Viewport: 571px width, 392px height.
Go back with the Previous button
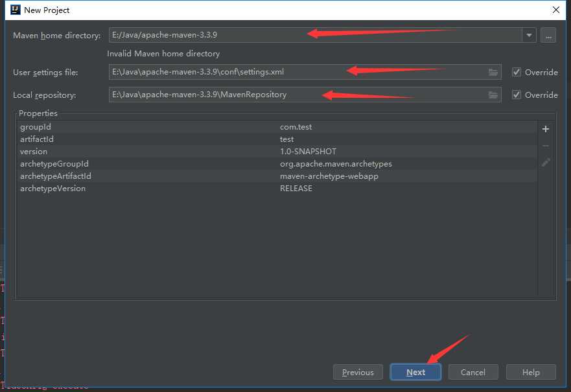[x=358, y=372]
